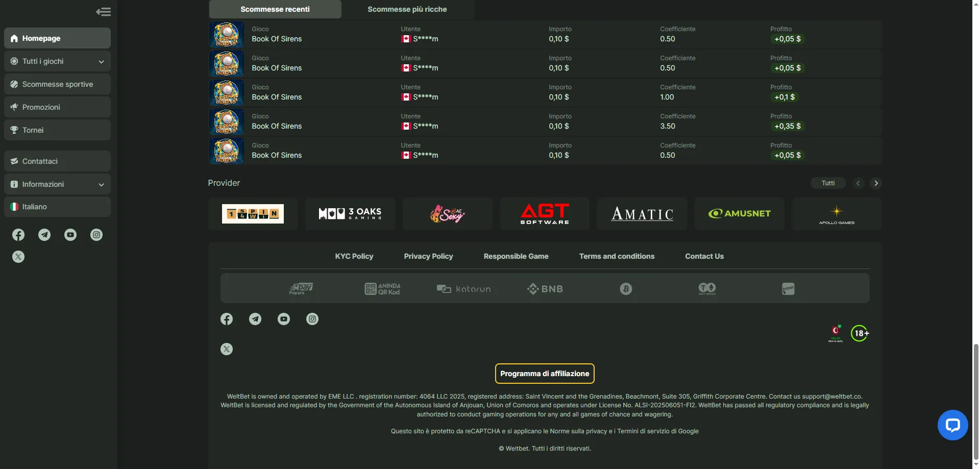The height and width of the screenshot is (469, 980).
Task: Select the Apollo Games provider card
Action: point(837,214)
